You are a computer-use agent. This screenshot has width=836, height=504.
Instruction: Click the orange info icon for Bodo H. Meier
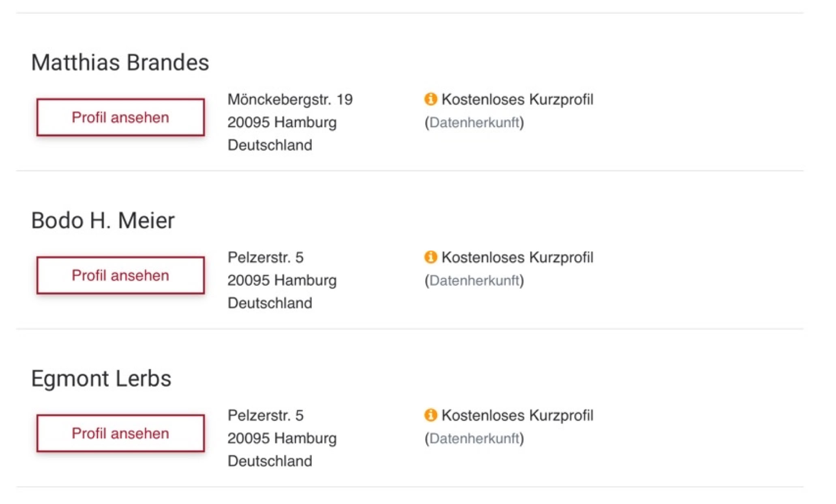431,257
